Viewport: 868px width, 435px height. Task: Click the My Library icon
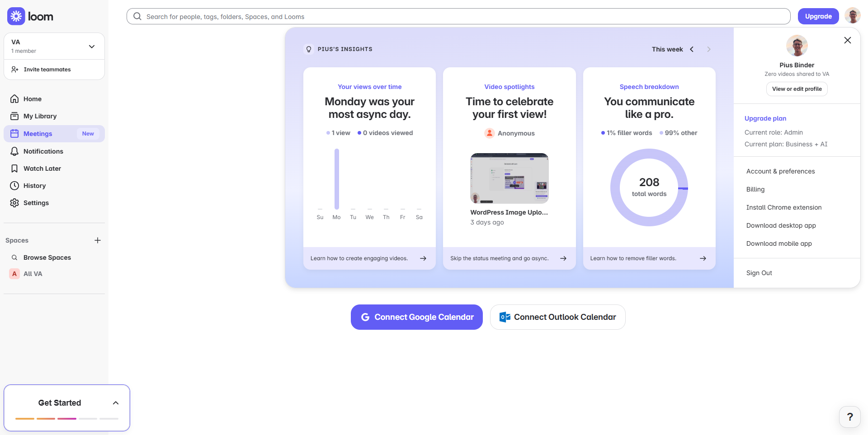click(14, 116)
